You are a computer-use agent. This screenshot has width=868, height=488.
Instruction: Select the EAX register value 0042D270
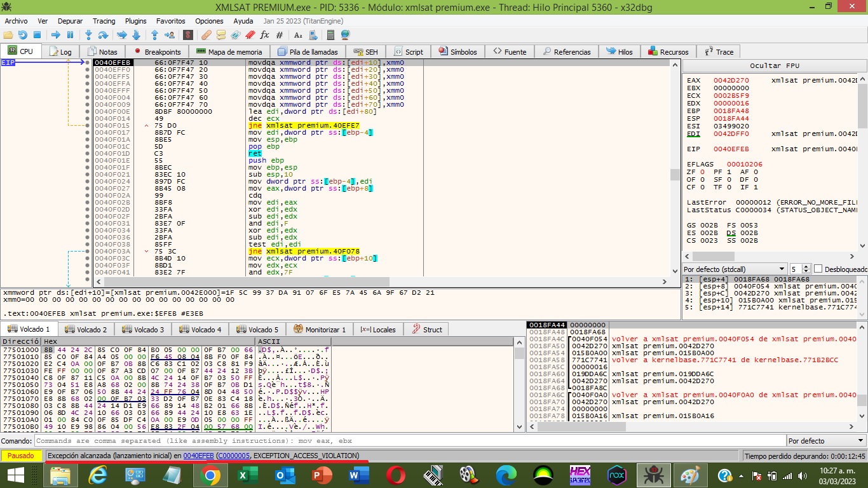(731, 80)
